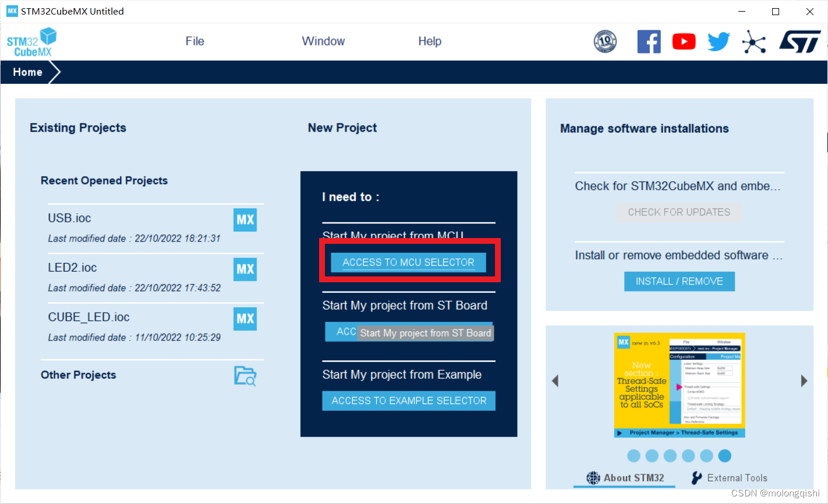Open the Thread-Safe Settings news thumbnail
The image size is (828, 504).
click(680, 385)
